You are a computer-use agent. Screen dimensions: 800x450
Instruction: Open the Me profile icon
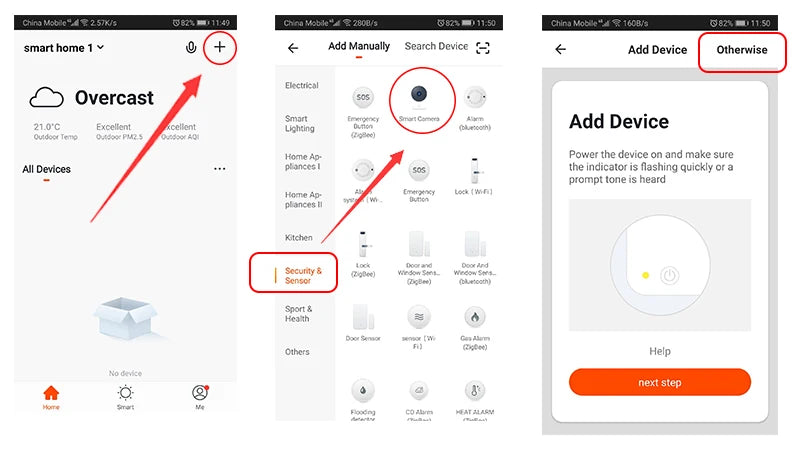point(200,392)
